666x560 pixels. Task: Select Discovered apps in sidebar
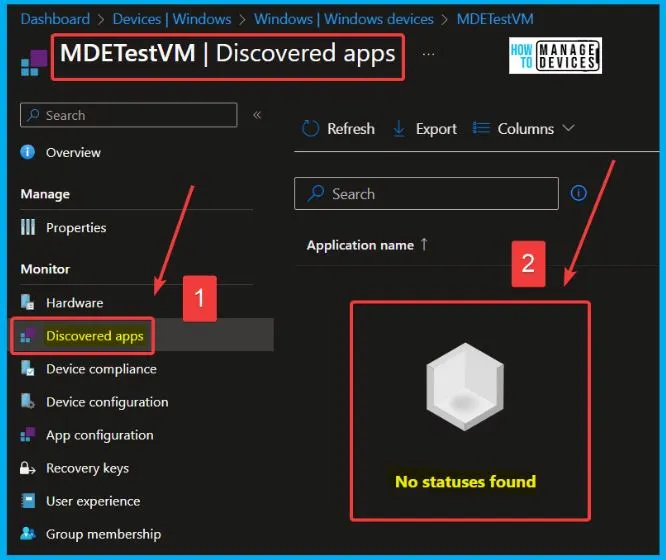[95, 336]
